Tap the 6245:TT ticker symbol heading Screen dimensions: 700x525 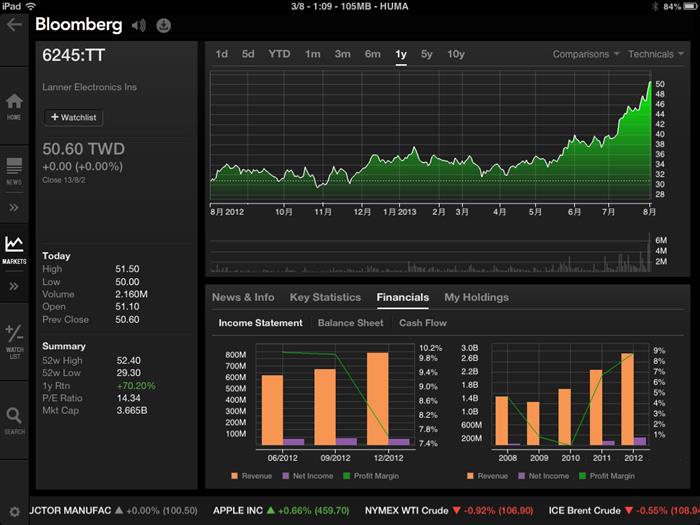tap(74, 55)
